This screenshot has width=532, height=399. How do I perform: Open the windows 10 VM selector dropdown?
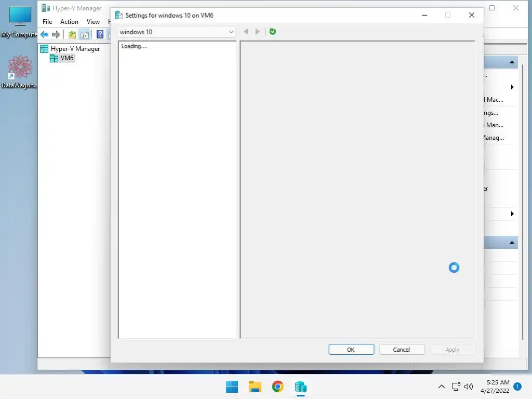tap(177, 32)
